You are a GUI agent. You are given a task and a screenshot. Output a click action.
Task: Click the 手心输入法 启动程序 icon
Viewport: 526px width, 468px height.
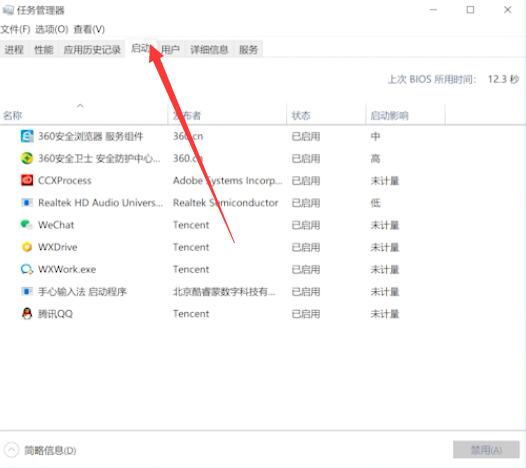pyautogui.click(x=27, y=291)
